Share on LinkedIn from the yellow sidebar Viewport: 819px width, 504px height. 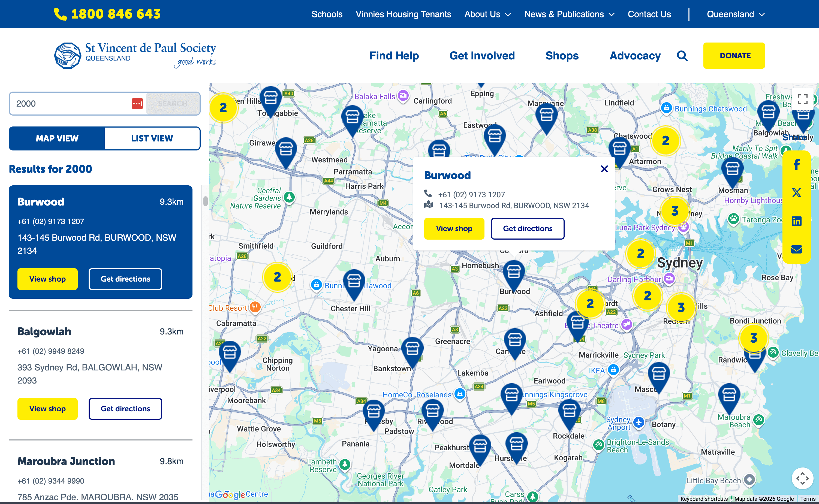click(797, 221)
